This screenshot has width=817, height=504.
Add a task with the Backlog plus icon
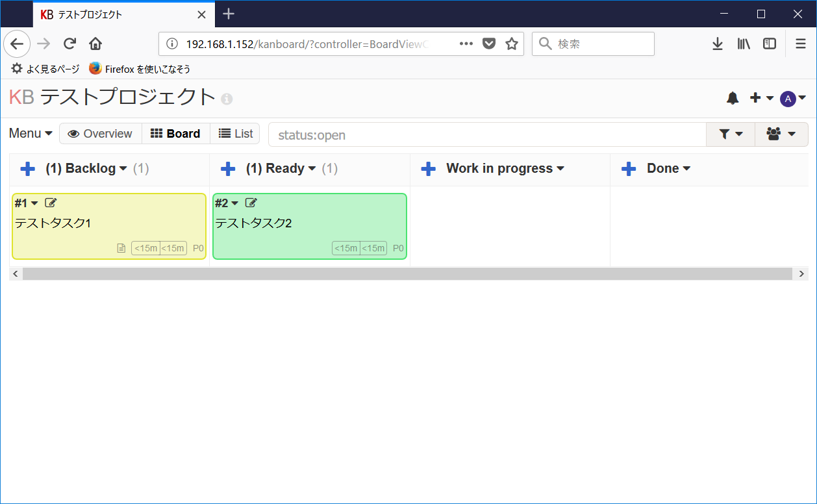[27, 168]
